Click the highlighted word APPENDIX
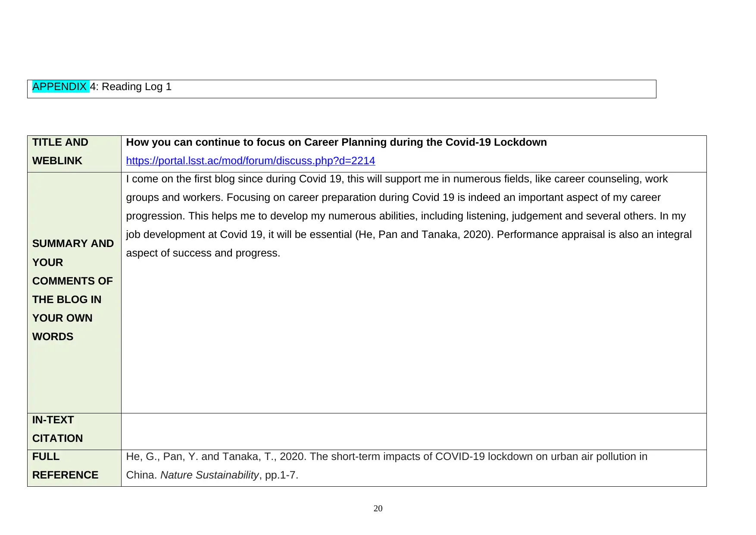This screenshot has height=535, width=756. point(60,87)
